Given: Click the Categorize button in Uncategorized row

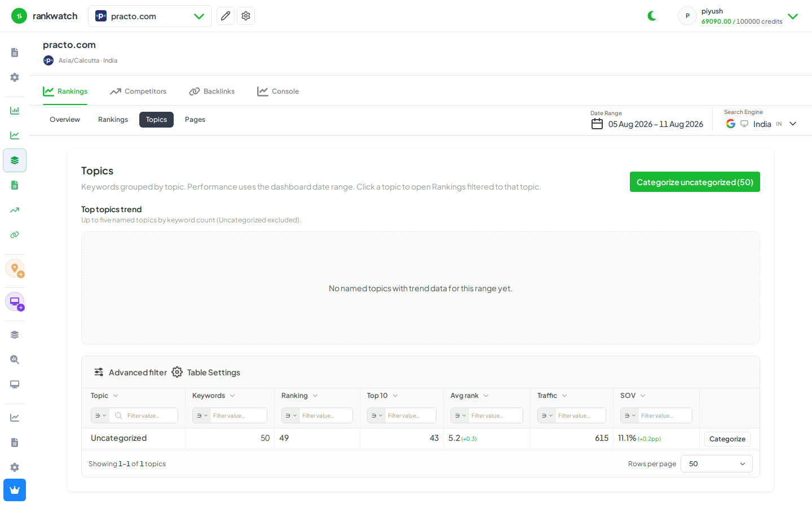Looking at the screenshot, I should [x=727, y=439].
